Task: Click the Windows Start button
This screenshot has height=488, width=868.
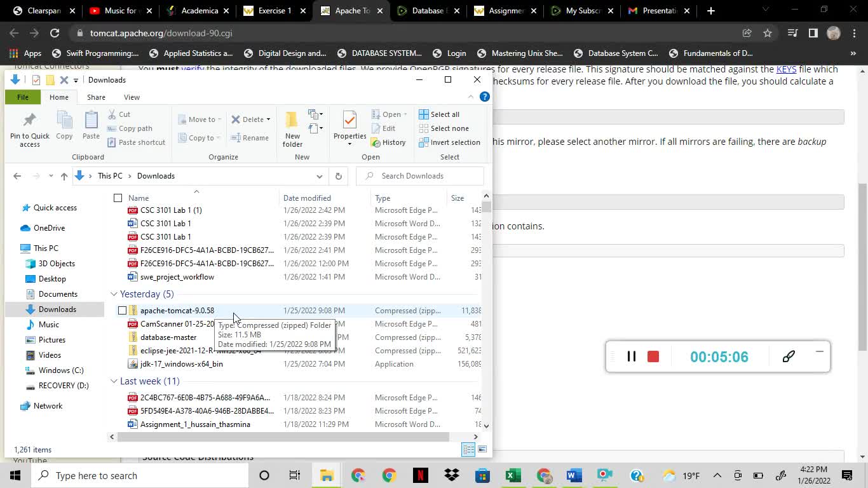Action: (x=15, y=475)
